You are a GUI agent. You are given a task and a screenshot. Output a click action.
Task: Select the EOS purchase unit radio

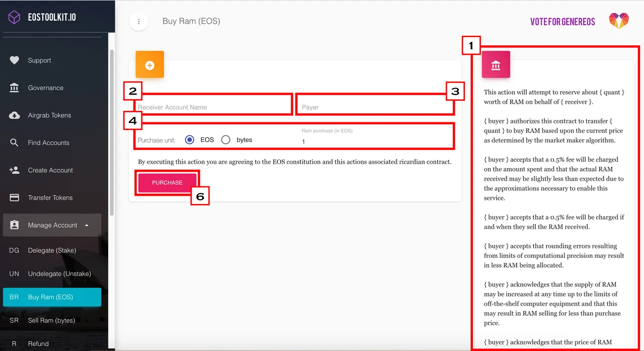[190, 139]
